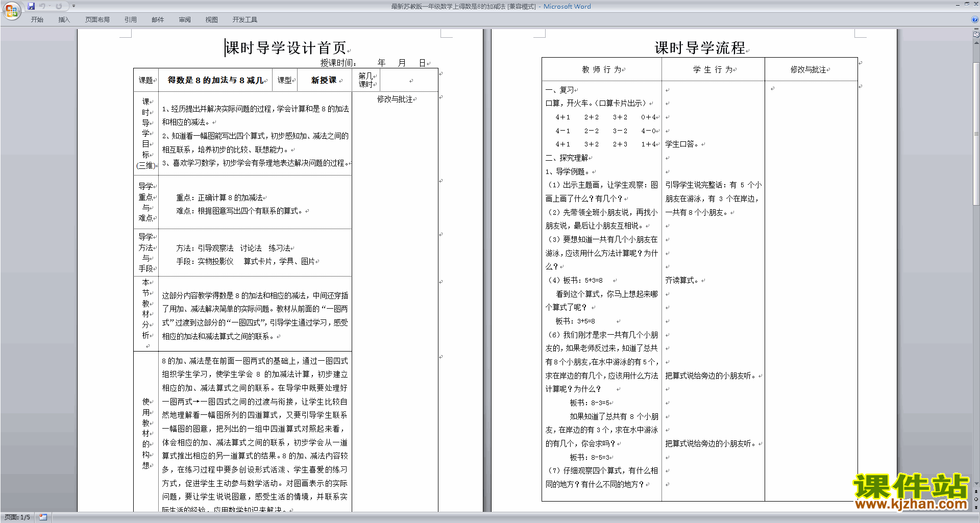
Task: Click the 新授课 table cell
Action: (324, 80)
